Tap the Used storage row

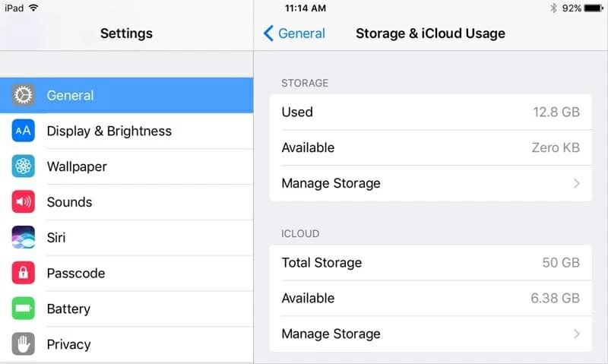pos(430,112)
